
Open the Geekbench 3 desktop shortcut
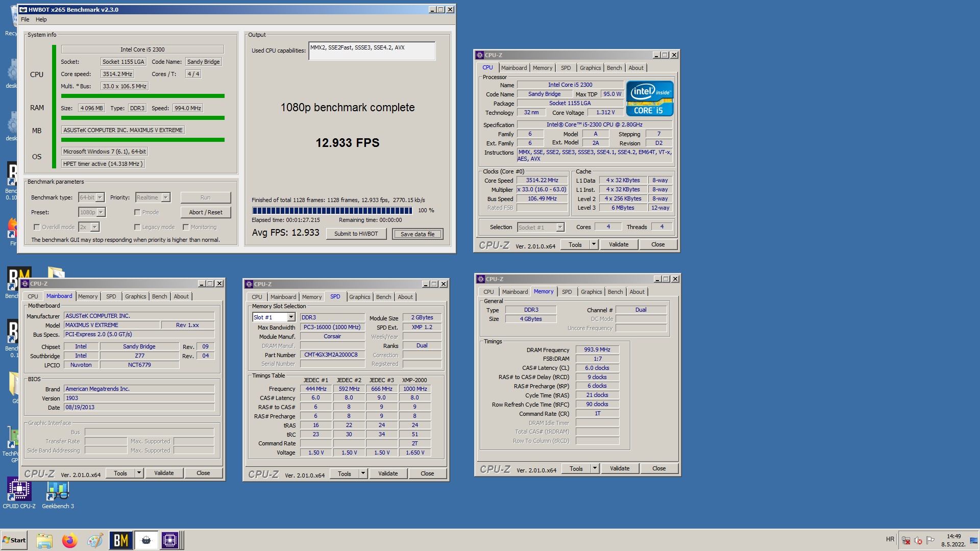(58, 494)
